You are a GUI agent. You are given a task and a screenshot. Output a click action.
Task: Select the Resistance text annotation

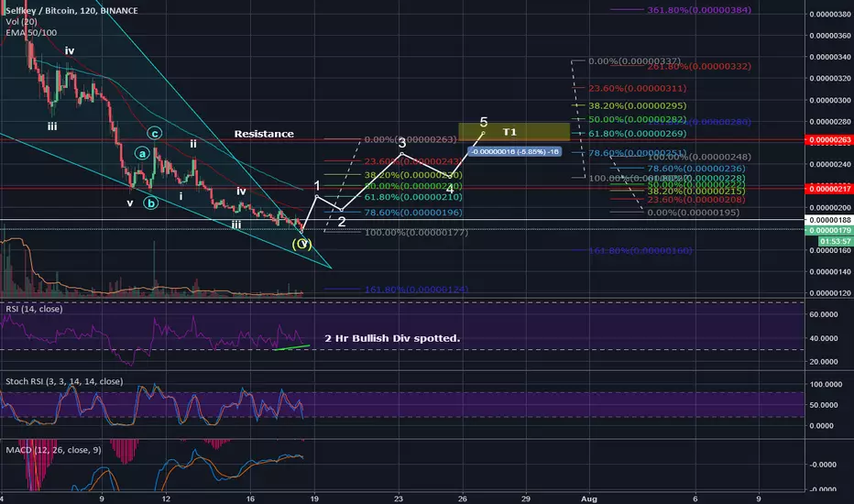pos(264,134)
